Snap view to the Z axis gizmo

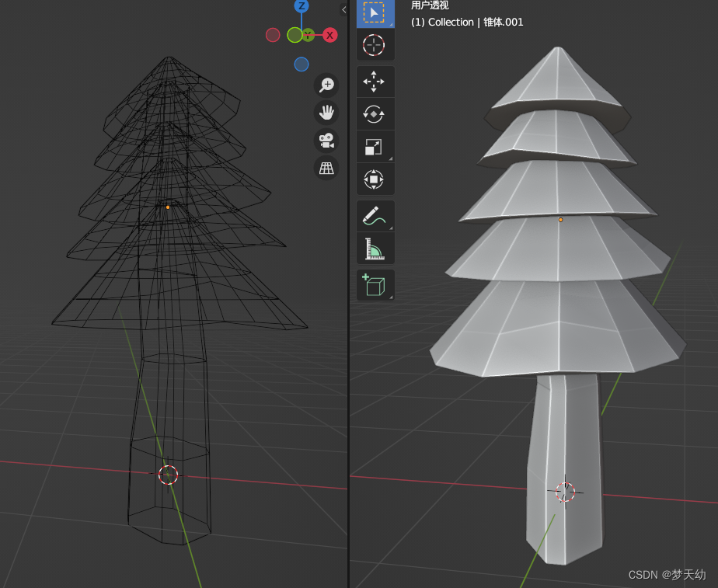[x=301, y=5]
